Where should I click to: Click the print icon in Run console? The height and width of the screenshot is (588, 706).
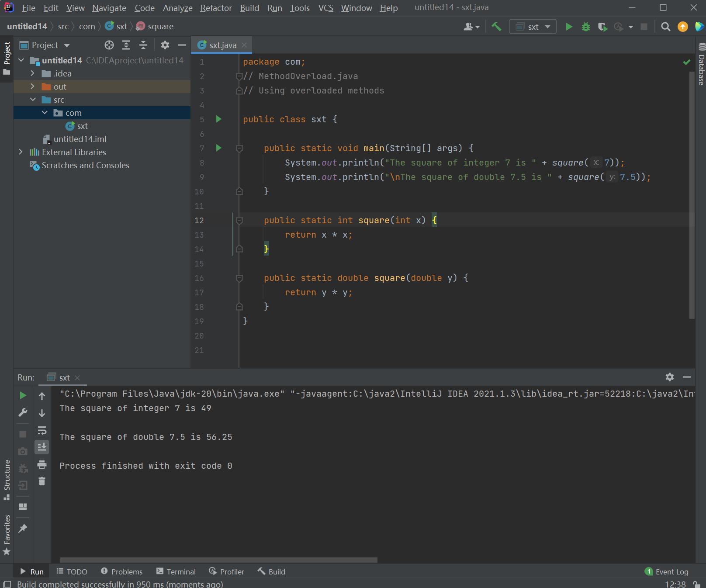pyautogui.click(x=42, y=464)
